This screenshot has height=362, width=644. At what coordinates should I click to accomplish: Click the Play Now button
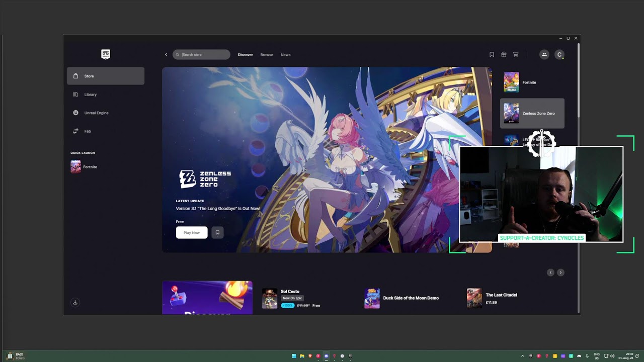pyautogui.click(x=192, y=233)
